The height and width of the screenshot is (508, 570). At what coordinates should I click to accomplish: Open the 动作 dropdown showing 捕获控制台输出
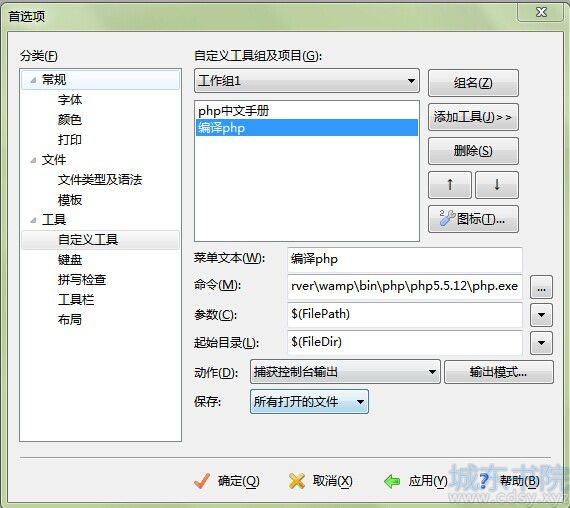point(345,372)
